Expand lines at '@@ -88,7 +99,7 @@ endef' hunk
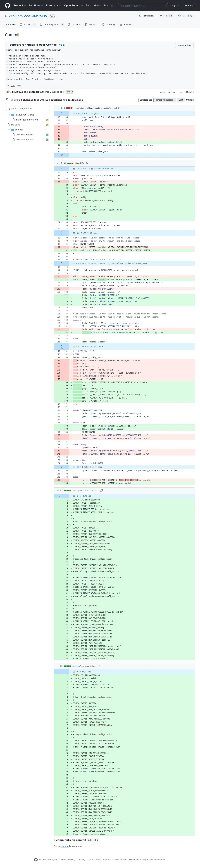The width and height of the screenshot is (200, 868). tap(61, 233)
